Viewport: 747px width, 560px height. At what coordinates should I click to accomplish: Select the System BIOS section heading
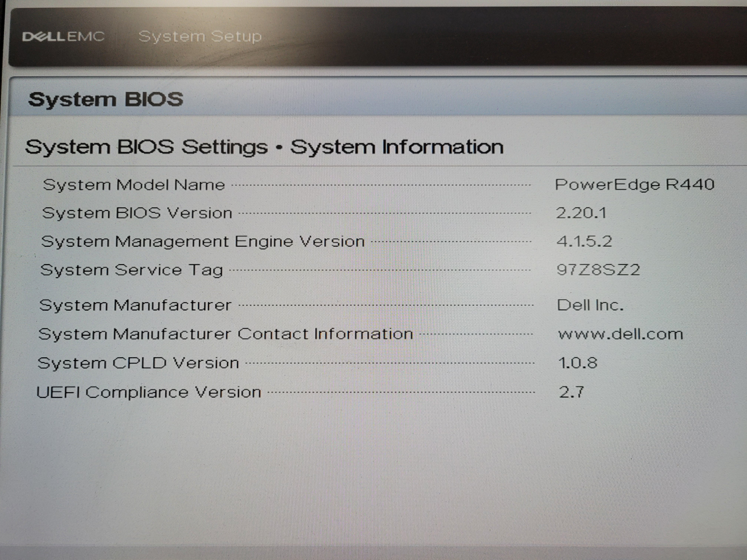click(106, 100)
